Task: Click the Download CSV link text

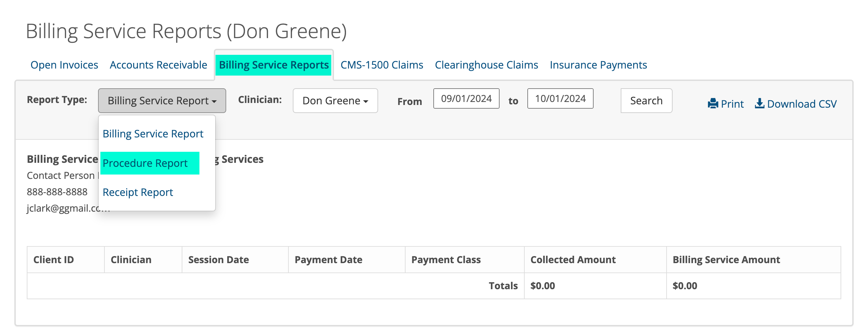Action: (802, 104)
